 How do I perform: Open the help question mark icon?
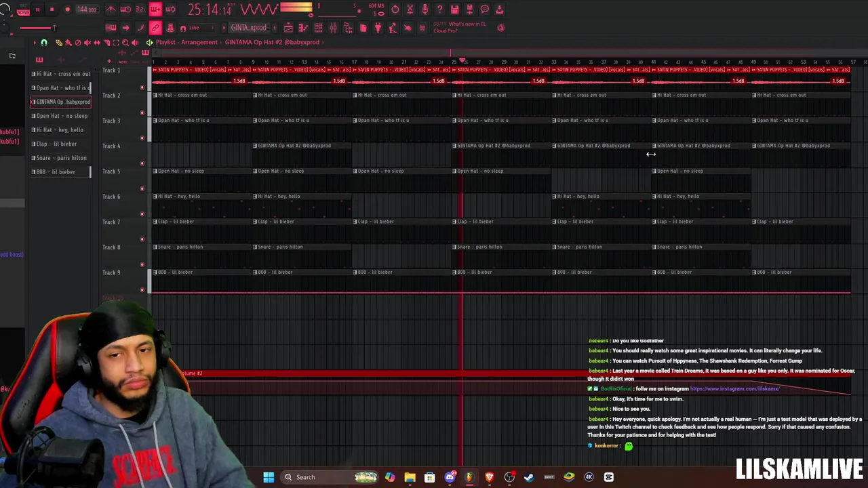pos(439,9)
